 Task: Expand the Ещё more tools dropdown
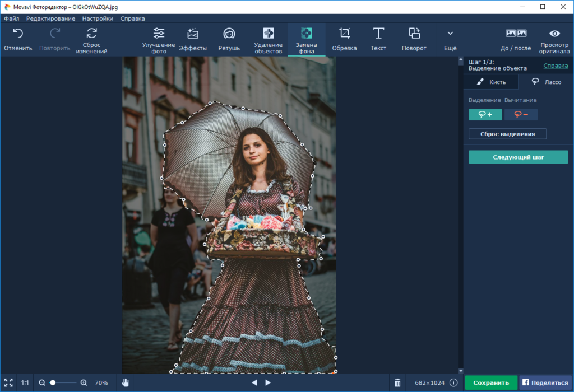450,34
